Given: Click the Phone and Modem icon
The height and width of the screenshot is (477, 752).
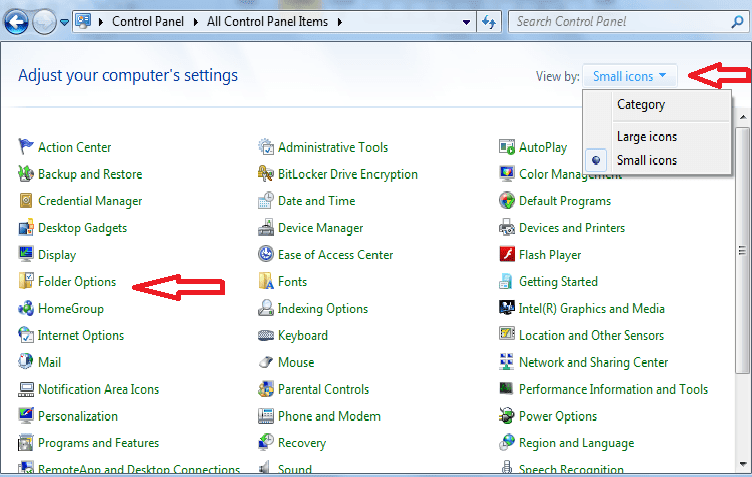Looking at the screenshot, I should tap(266, 416).
